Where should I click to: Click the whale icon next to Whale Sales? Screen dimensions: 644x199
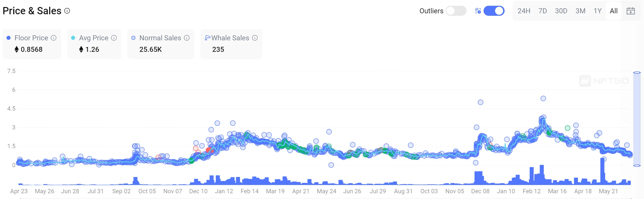click(x=207, y=38)
